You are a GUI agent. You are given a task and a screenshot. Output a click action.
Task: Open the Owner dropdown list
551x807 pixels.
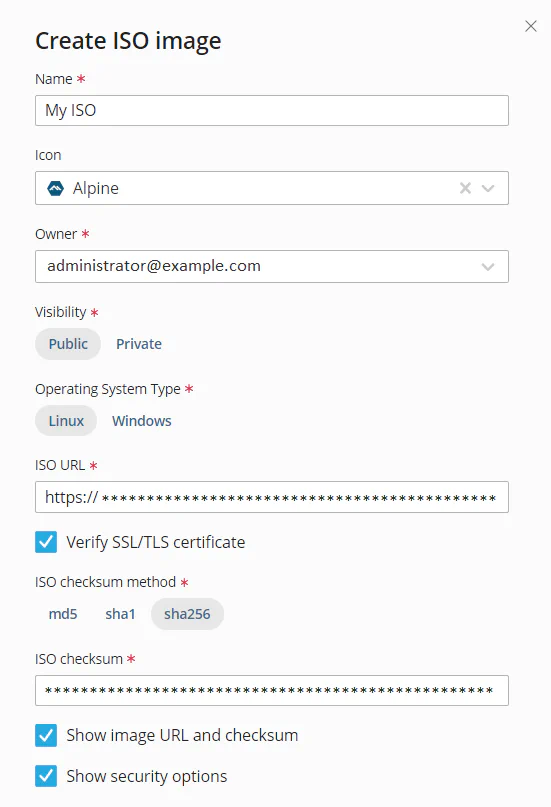tap(272, 267)
